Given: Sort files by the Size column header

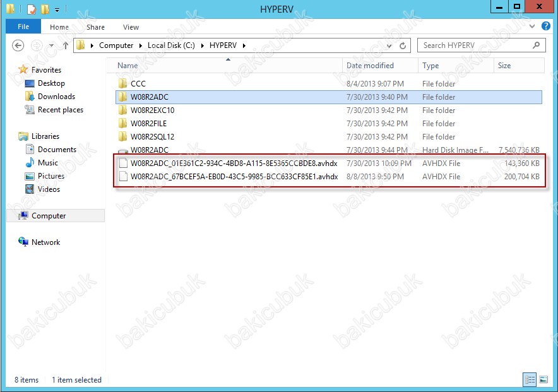Looking at the screenshot, I should point(519,66).
